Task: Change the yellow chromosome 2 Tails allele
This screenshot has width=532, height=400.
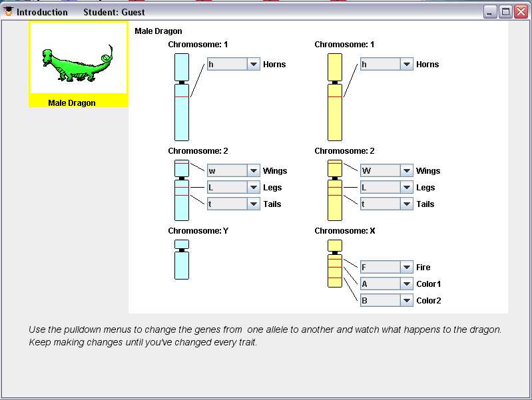Action: (x=387, y=204)
